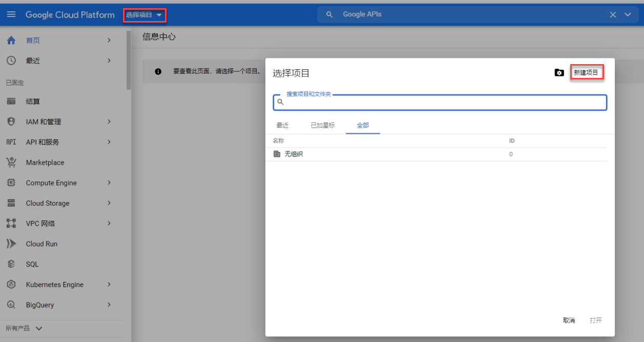Click the Home icon beside 首页

11,40
